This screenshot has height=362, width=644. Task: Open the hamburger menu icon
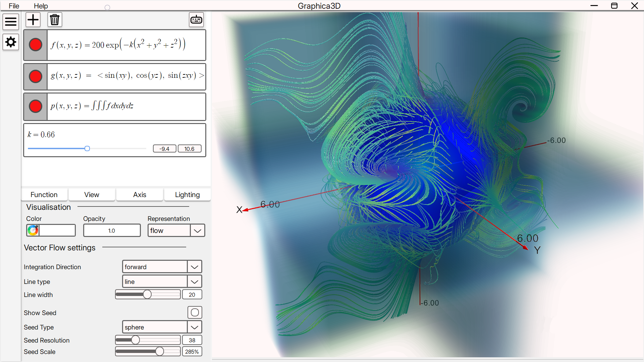pyautogui.click(x=11, y=22)
